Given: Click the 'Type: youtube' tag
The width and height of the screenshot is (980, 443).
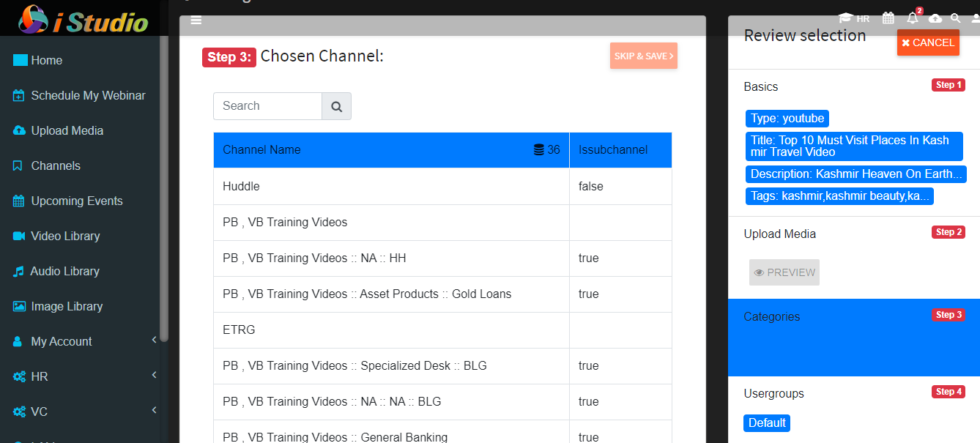Looking at the screenshot, I should point(787,119).
